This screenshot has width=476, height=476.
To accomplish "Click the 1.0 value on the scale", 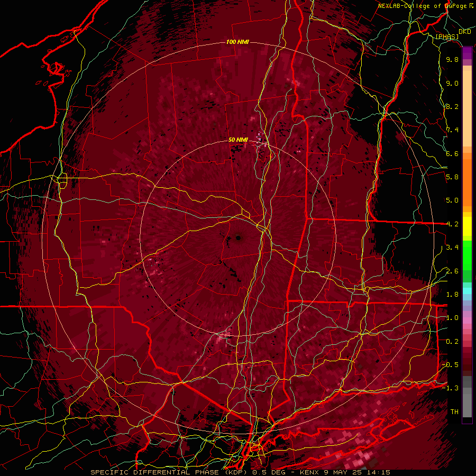I will pyautogui.click(x=452, y=318).
